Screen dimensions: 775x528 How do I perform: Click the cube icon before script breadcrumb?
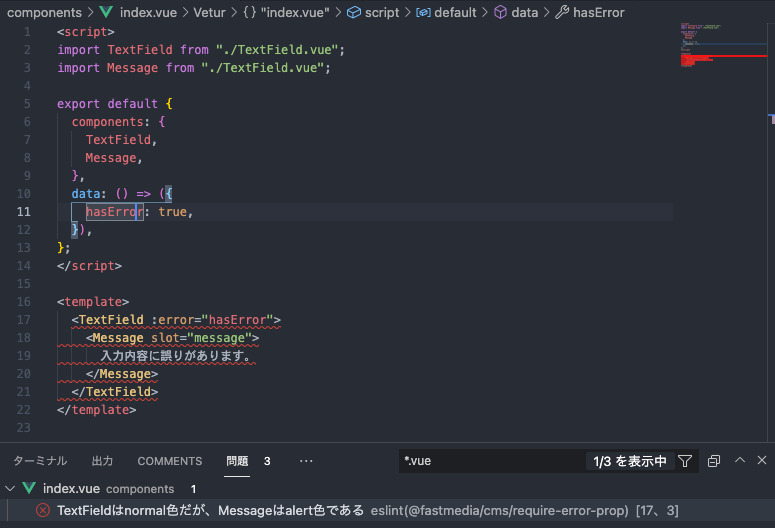[354, 12]
